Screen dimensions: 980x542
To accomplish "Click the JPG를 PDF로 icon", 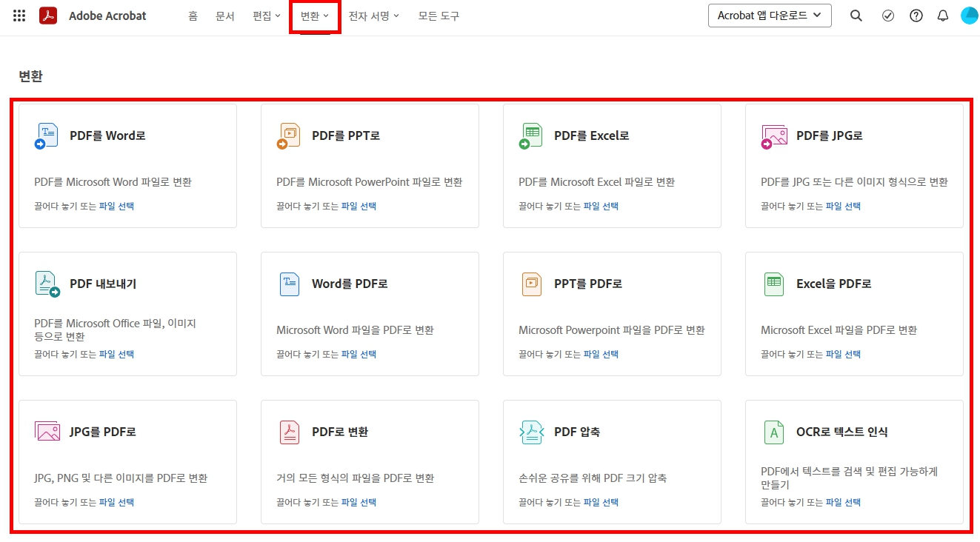I will tap(47, 432).
